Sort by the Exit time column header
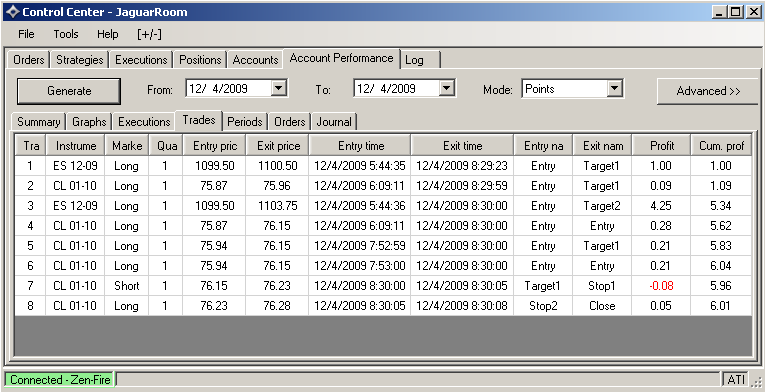765x392 pixels. pos(462,145)
